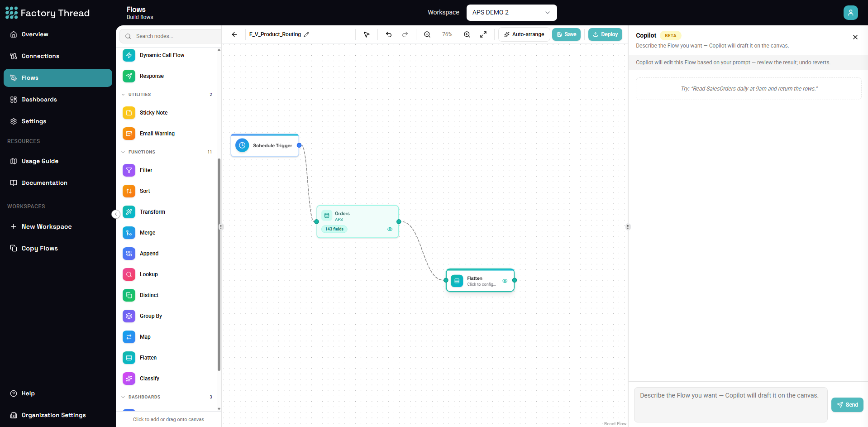Click the pencil icon to rename flow
Viewport: 868px width, 427px height.
point(306,34)
